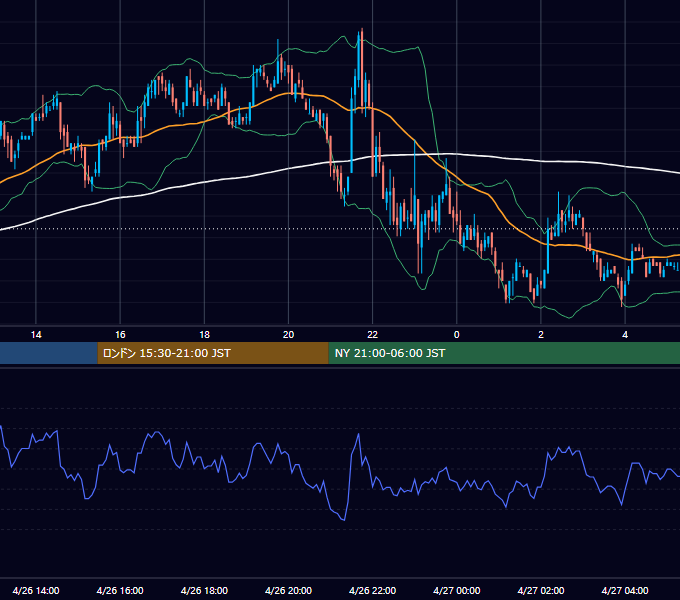Click hour label 18 on price chart axis

point(204,335)
